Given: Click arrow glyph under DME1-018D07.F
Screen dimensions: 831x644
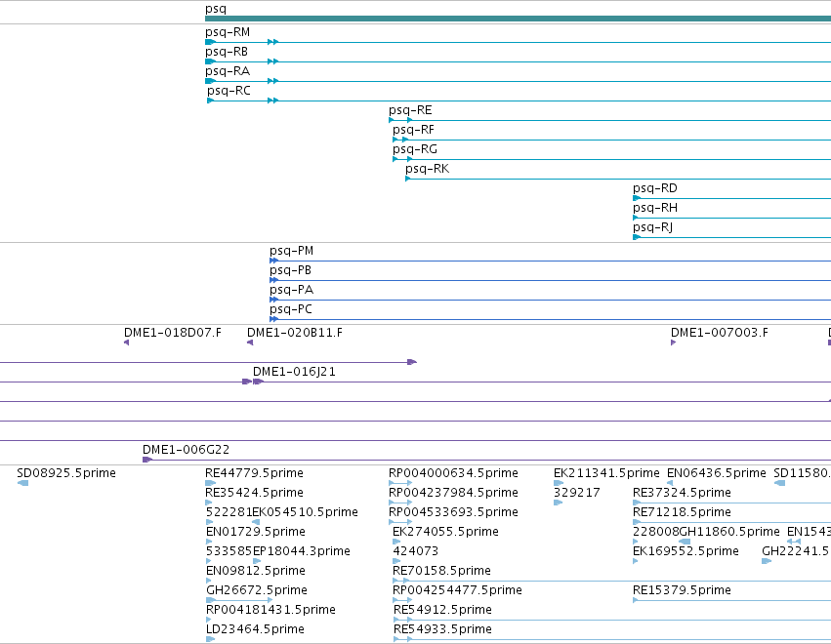Looking at the screenshot, I should click(x=126, y=342).
